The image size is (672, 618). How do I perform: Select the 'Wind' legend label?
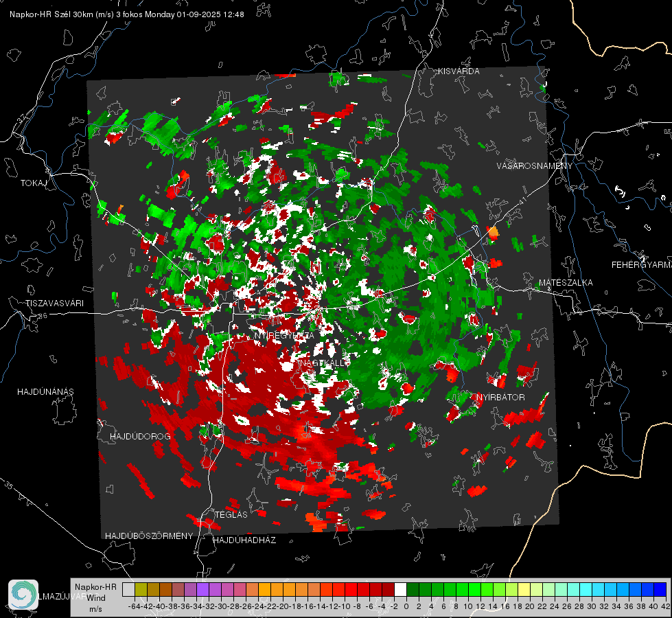click(x=96, y=598)
